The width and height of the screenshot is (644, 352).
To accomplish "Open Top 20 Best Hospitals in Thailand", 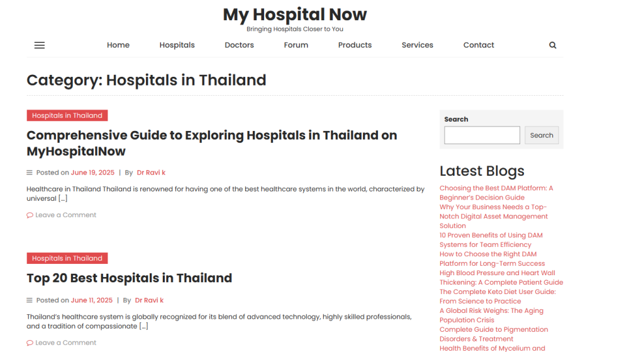I will click(x=130, y=278).
